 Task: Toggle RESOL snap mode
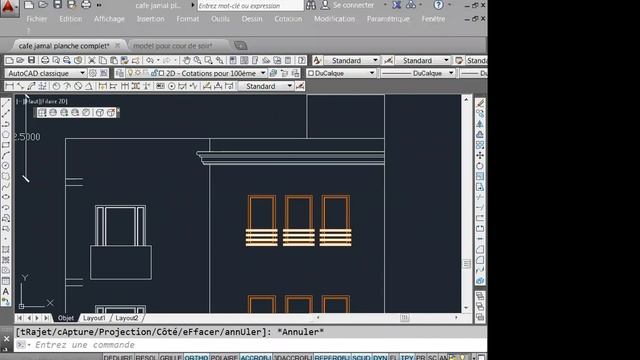click(x=146, y=357)
